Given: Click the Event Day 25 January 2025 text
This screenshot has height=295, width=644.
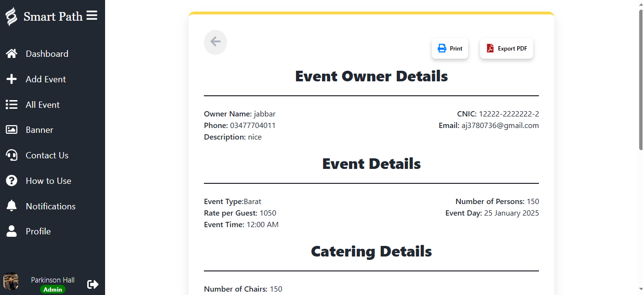Looking at the screenshot, I should coord(492,213).
